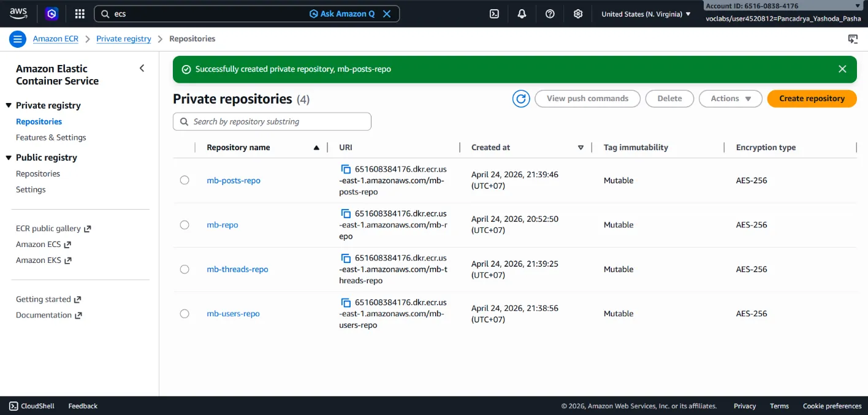
Task: Click the URI column header
Action: point(346,147)
